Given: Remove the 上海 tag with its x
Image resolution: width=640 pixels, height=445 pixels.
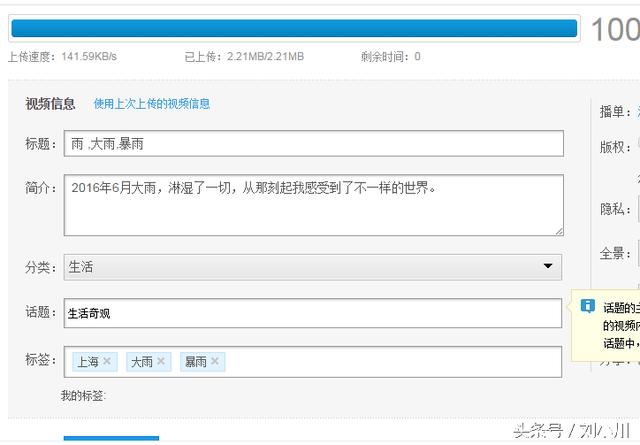Looking at the screenshot, I should click(107, 361).
